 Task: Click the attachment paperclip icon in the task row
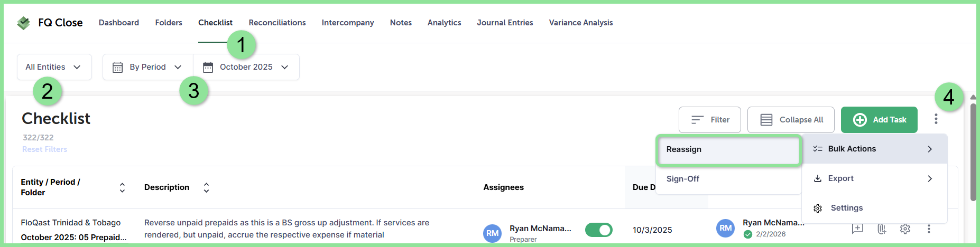[x=881, y=229]
